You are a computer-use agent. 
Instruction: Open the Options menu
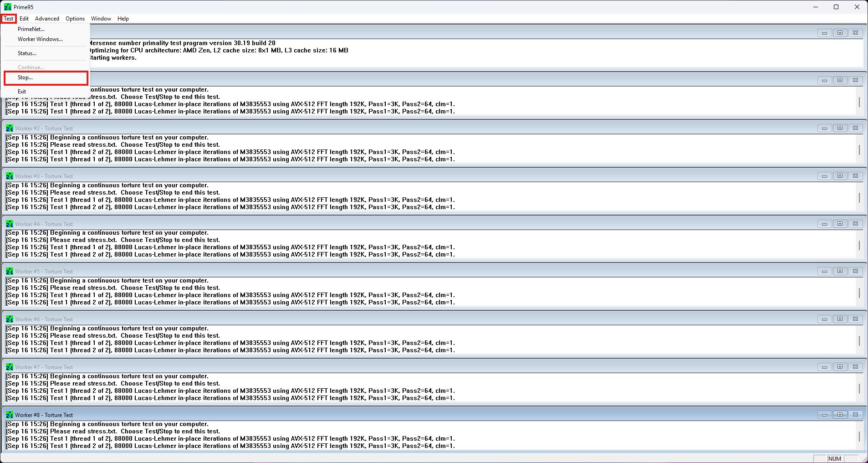pos(75,19)
